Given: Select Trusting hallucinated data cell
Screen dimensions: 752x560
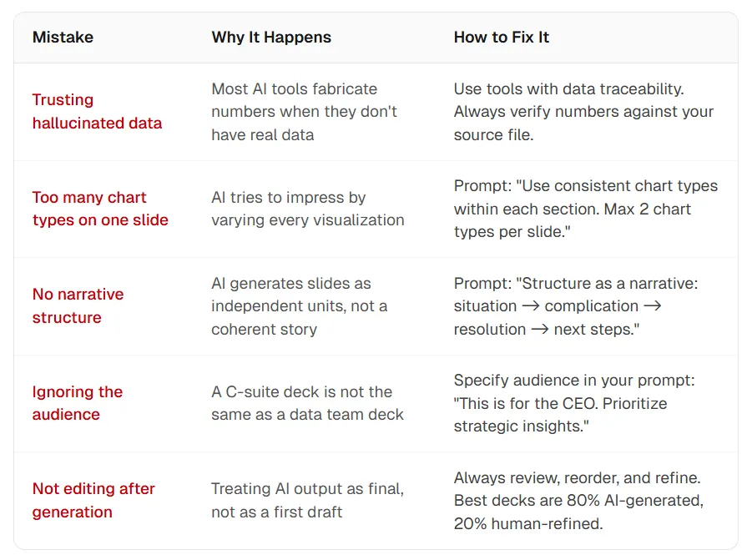Looking at the screenshot, I should [98, 111].
